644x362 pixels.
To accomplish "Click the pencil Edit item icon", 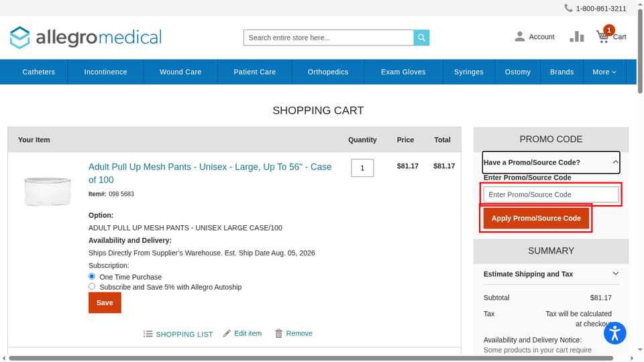I will (x=227, y=333).
